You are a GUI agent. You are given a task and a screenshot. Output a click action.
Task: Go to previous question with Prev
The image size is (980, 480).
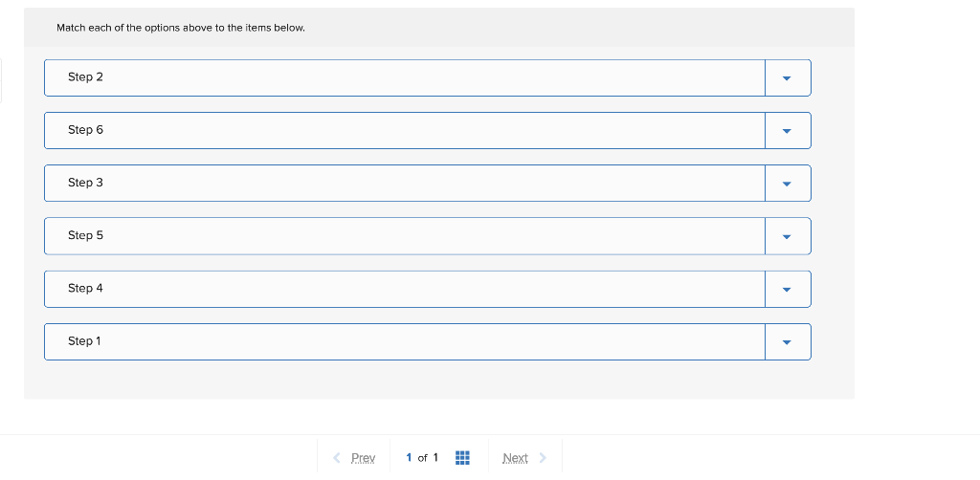[x=363, y=458]
